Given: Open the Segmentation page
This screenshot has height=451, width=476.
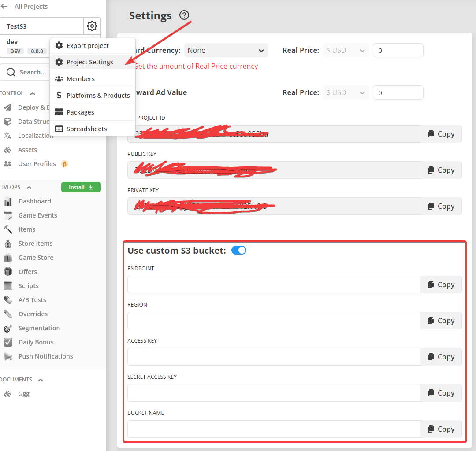Looking at the screenshot, I should point(39,328).
